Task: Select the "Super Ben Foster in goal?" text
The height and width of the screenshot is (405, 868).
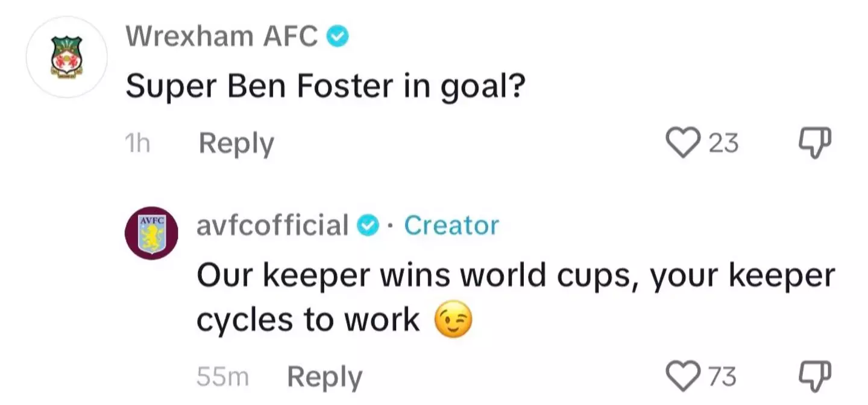Action: (x=325, y=89)
